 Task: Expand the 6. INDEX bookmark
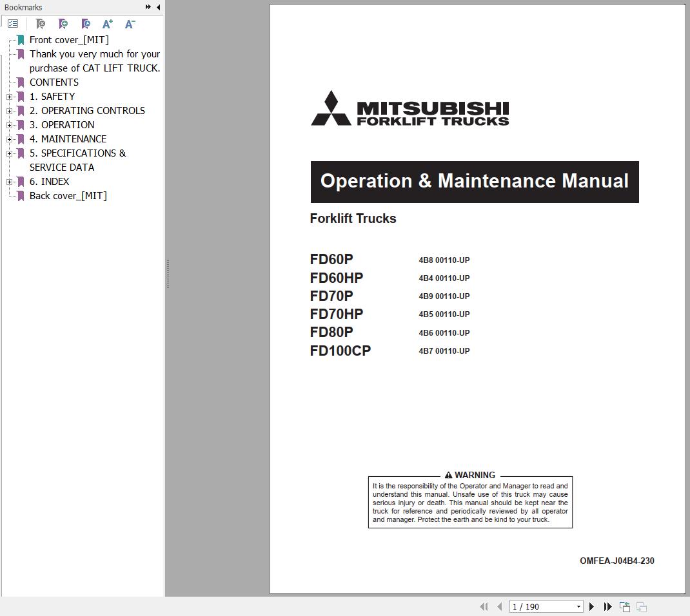coord(9,182)
